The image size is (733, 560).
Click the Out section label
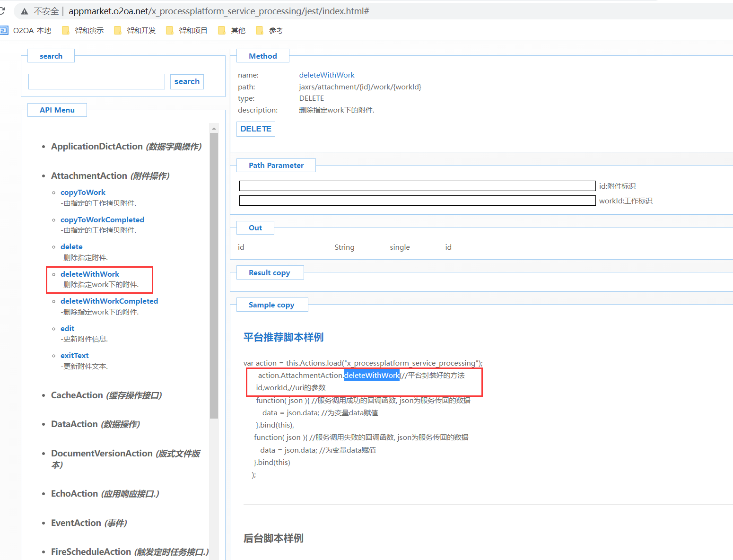[x=255, y=228]
